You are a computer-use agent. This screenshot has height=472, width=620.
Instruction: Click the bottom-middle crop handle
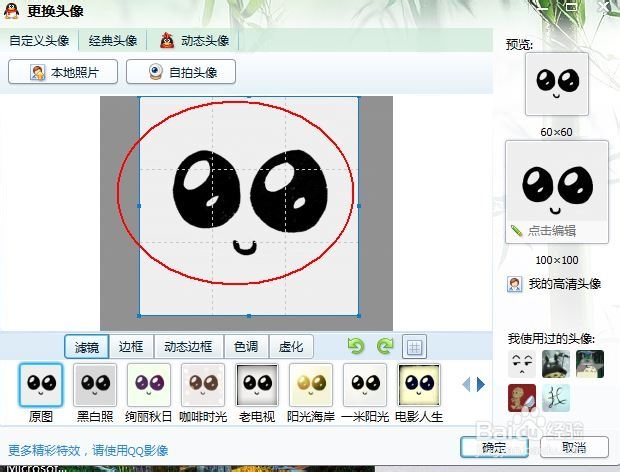tap(249, 316)
